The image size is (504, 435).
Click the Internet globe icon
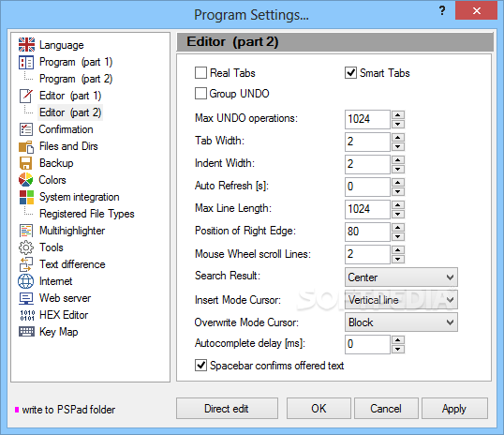click(x=25, y=281)
